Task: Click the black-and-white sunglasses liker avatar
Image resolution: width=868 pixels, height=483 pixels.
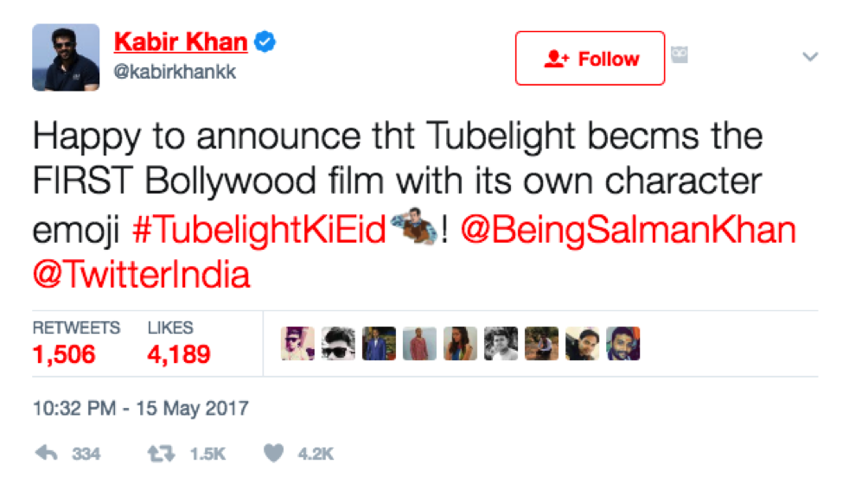Action: 338,344
